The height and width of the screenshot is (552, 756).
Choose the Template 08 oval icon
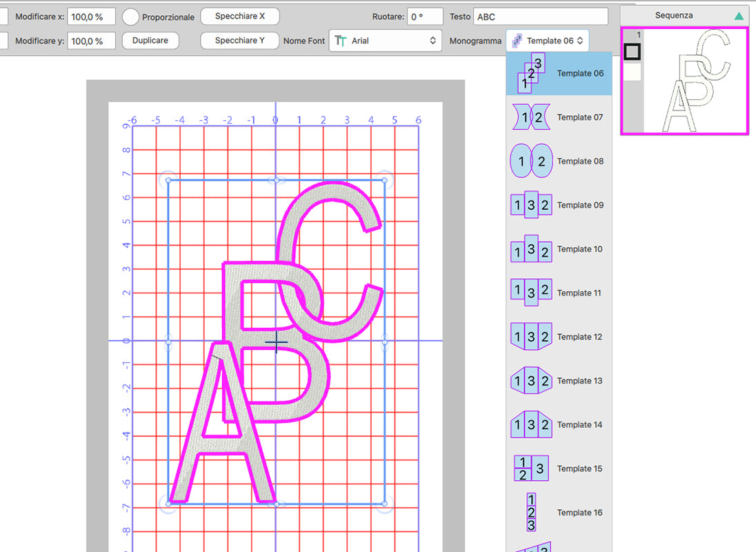[530, 161]
